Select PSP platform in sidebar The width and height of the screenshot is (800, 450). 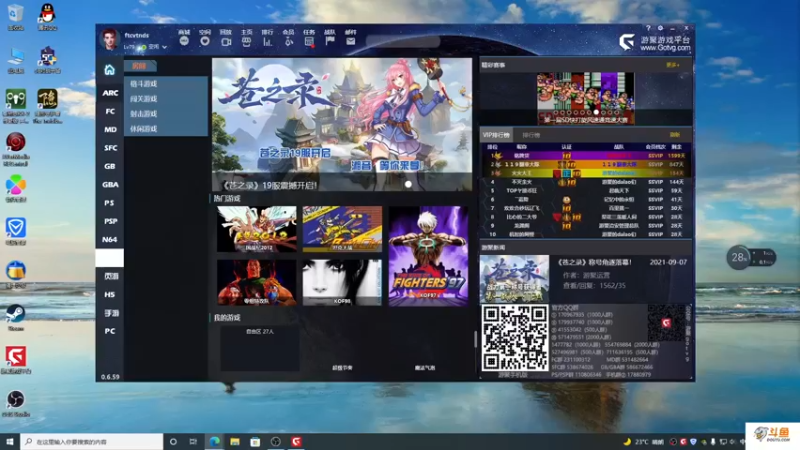[x=110, y=221]
